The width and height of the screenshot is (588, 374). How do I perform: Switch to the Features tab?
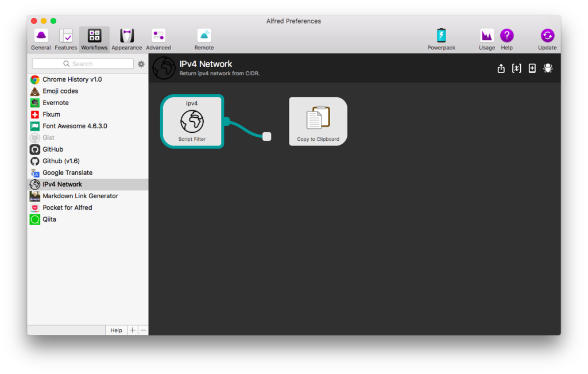[x=65, y=40]
